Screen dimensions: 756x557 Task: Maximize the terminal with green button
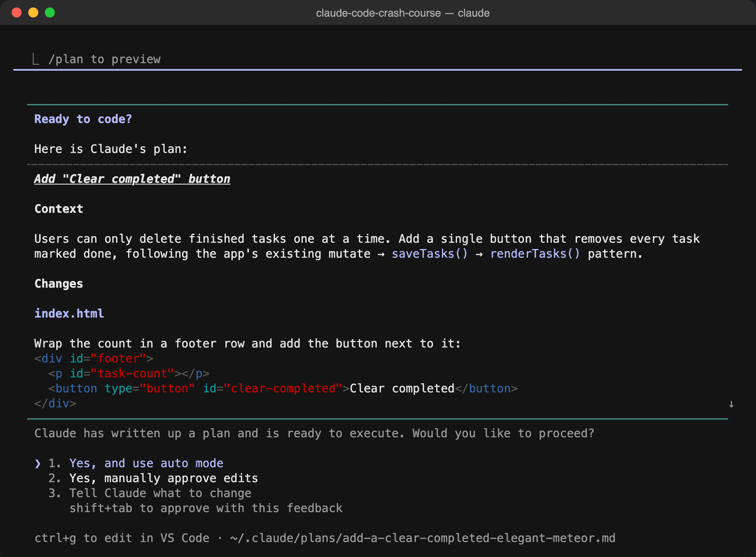coord(50,12)
